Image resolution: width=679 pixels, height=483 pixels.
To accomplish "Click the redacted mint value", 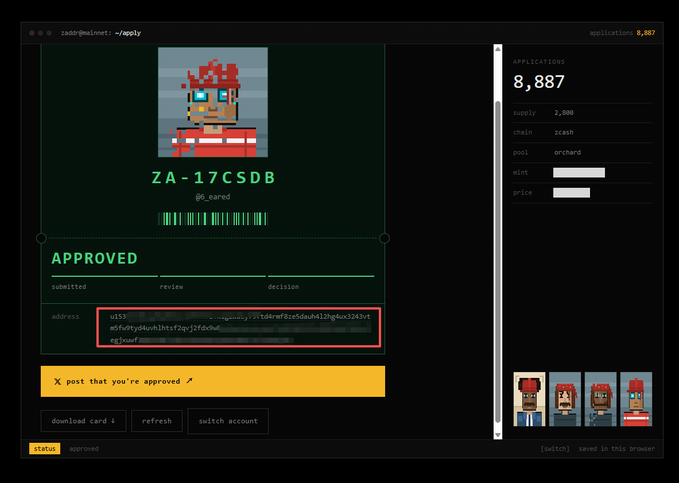I will [x=579, y=172].
